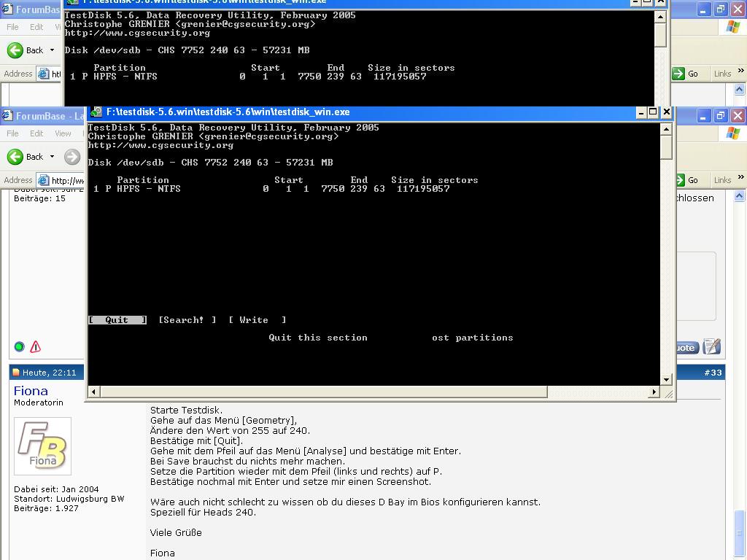Click Back arrow in the lower ForumBase browser
The width and height of the screenshot is (747, 560).
point(15,157)
